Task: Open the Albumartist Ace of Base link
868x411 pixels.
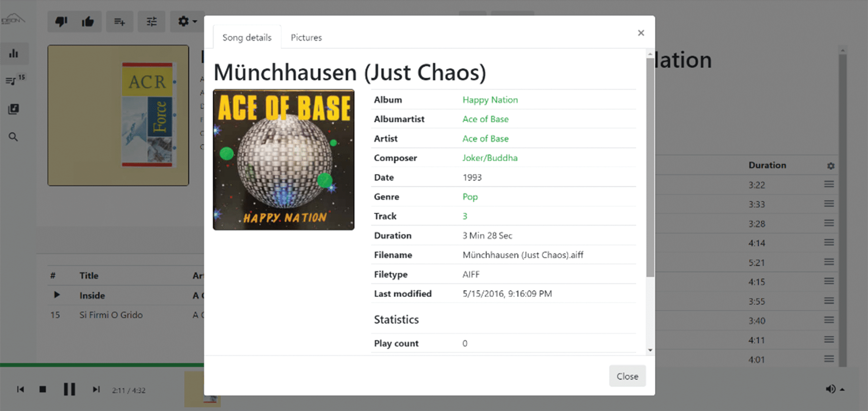Action: [x=485, y=119]
